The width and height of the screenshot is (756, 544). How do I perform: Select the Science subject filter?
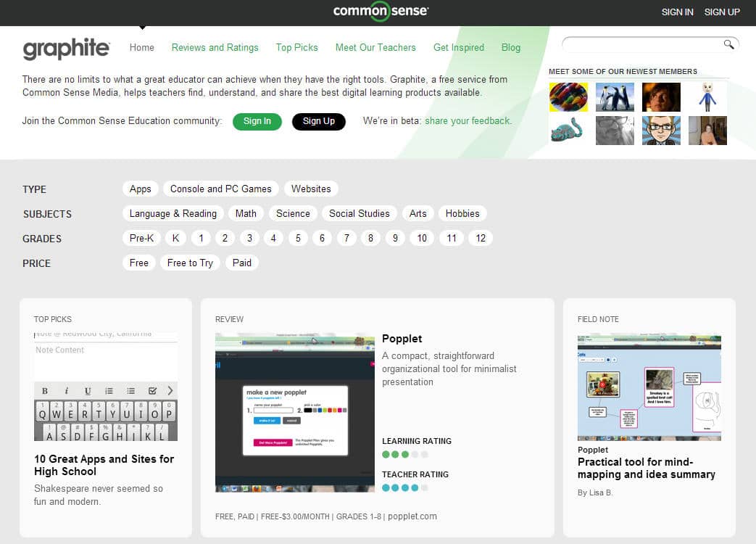click(293, 213)
